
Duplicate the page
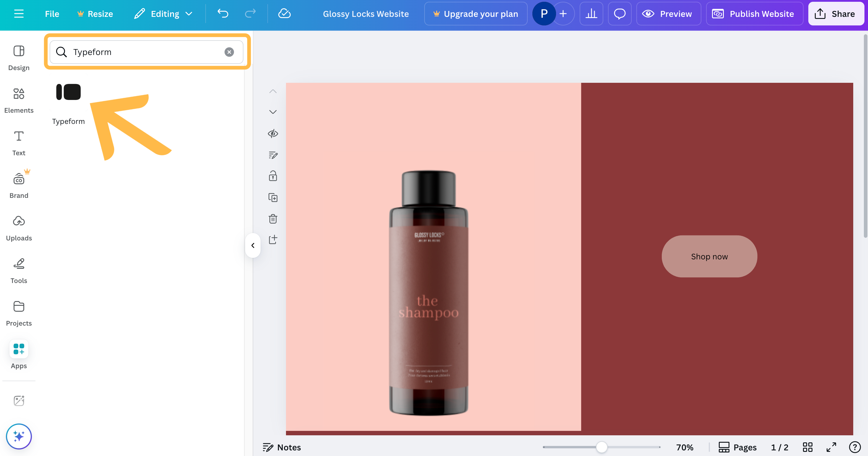273,197
